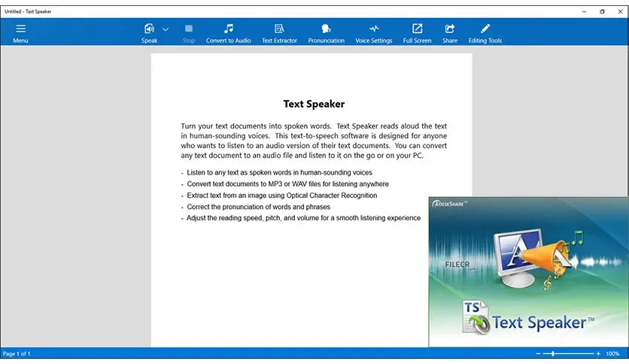Open the Text Extractor tool
The height and width of the screenshot is (364, 629).
pos(279,33)
